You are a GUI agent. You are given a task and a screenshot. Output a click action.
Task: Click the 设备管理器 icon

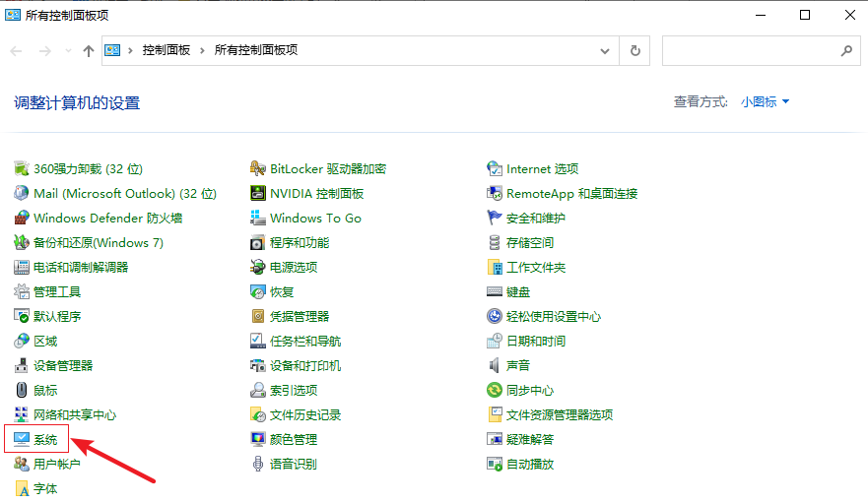click(22, 366)
